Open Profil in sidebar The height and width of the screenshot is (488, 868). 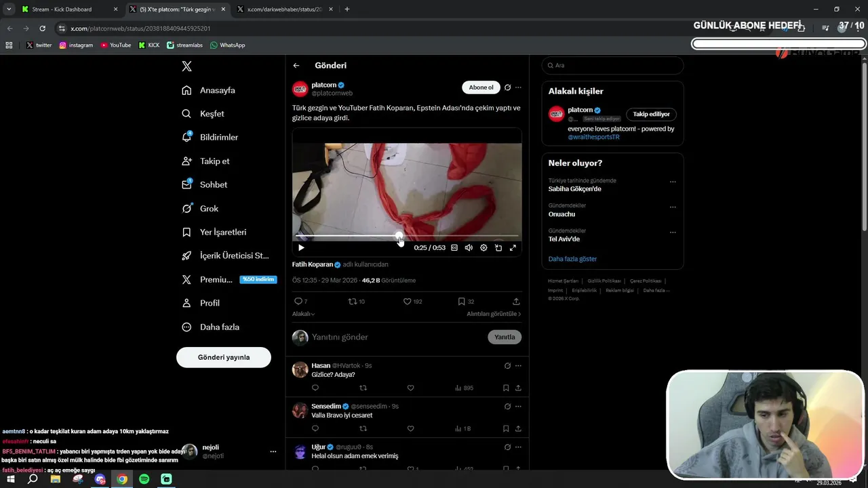(201, 303)
